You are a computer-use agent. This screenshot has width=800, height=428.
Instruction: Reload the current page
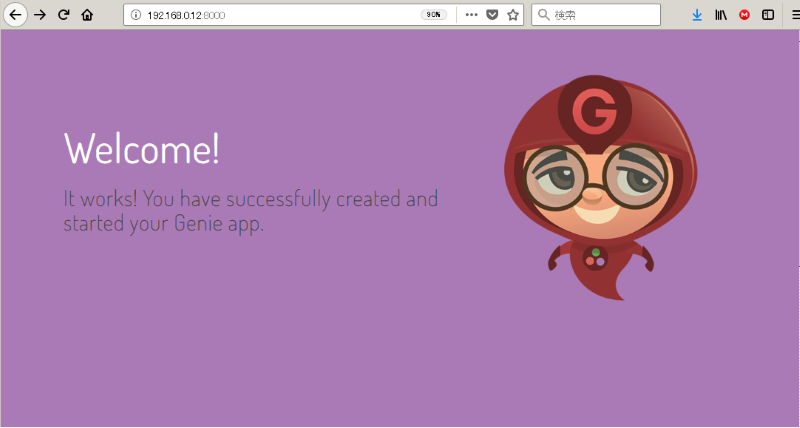click(63, 15)
